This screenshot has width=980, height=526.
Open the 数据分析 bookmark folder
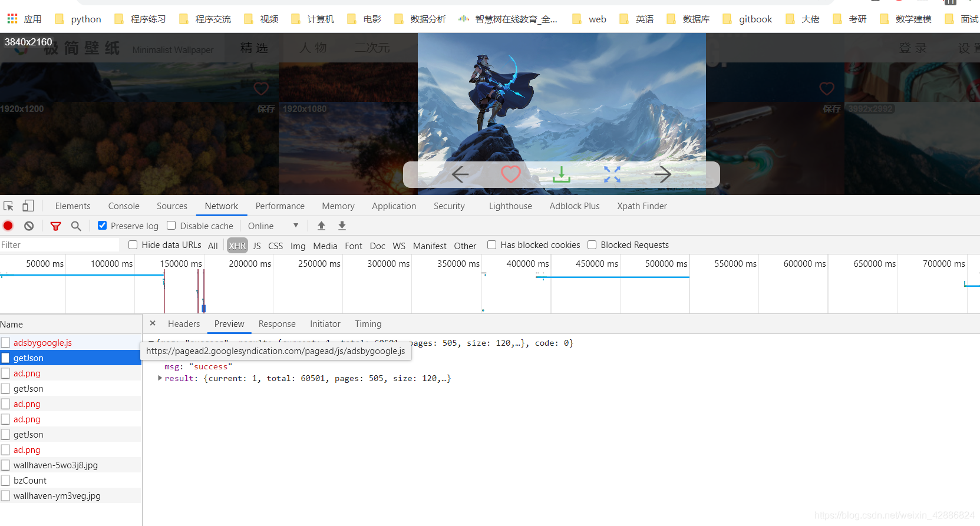coord(420,19)
